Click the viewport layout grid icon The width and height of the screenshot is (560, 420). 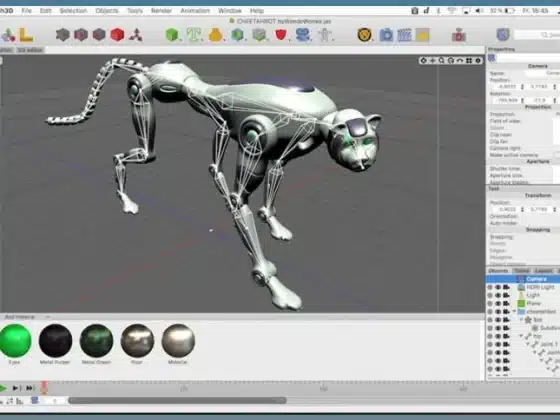pyautogui.click(x=469, y=60)
